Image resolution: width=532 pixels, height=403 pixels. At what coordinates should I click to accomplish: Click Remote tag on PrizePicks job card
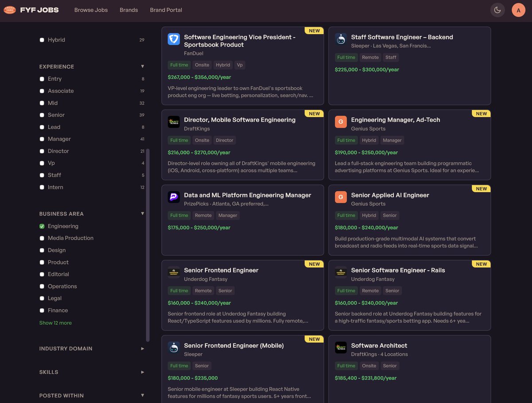203,216
